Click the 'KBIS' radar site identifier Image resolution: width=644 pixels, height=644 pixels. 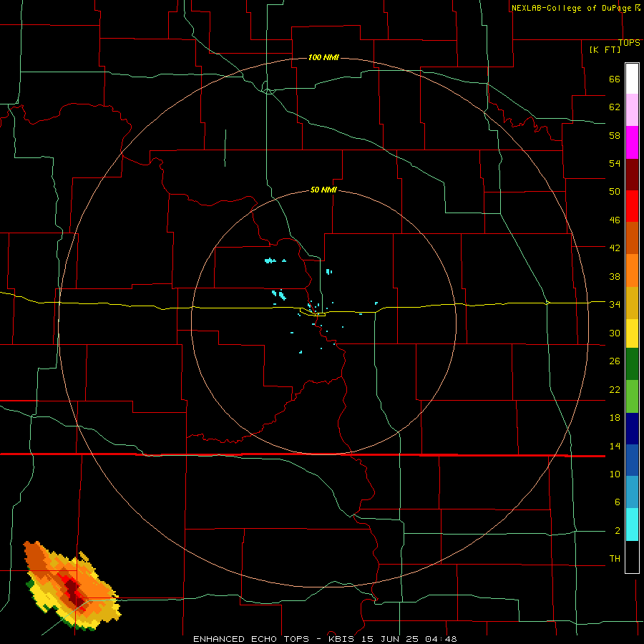tap(344, 639)
